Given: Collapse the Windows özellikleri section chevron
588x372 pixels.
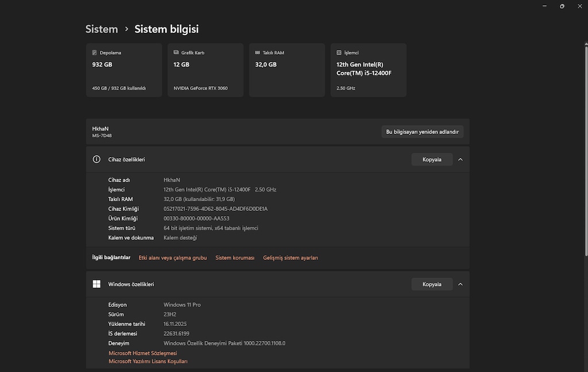Looking at the screenshot, I should (460, 284).
